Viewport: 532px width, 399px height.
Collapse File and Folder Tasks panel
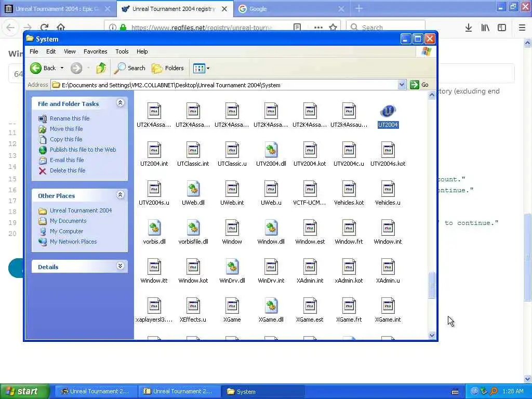[x=120, y=103]
